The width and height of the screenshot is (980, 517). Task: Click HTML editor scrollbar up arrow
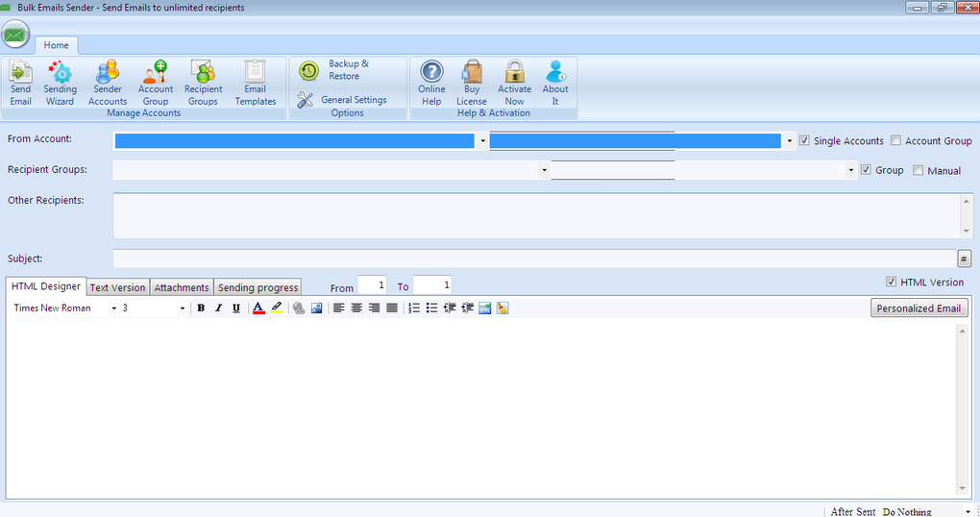(x=963, y=331)
